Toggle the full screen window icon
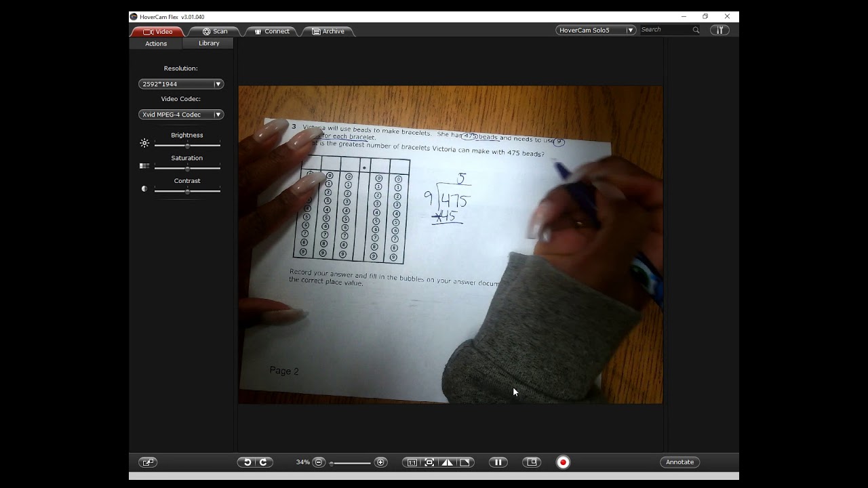 [148, 462]
